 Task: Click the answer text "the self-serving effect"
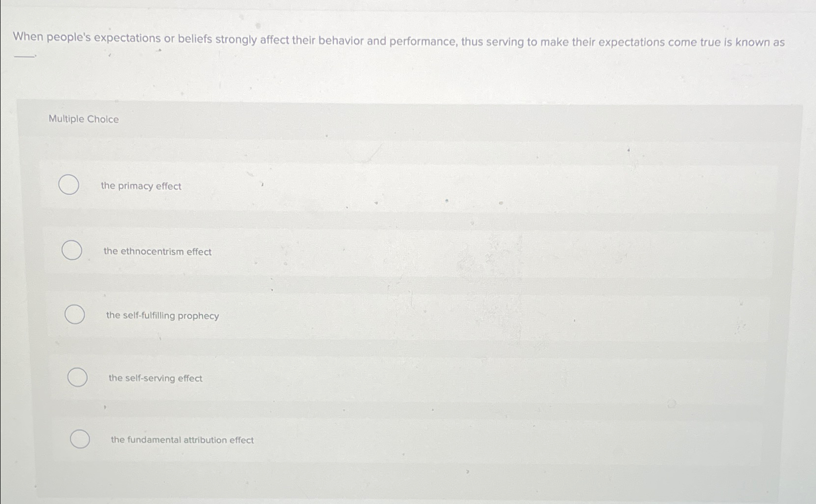(x=155, y=378)
